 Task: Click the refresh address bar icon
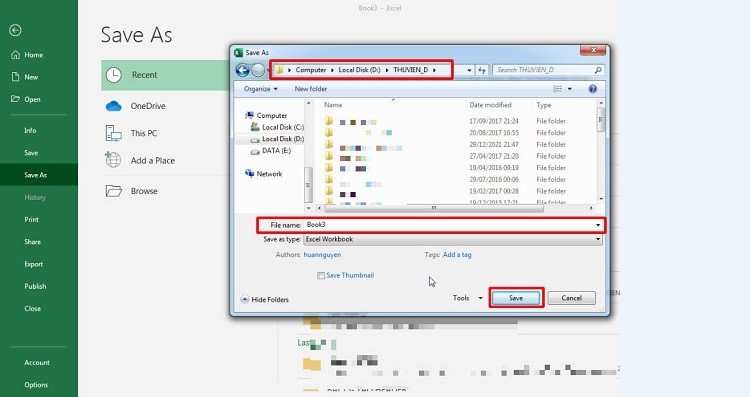pos(482,70)
